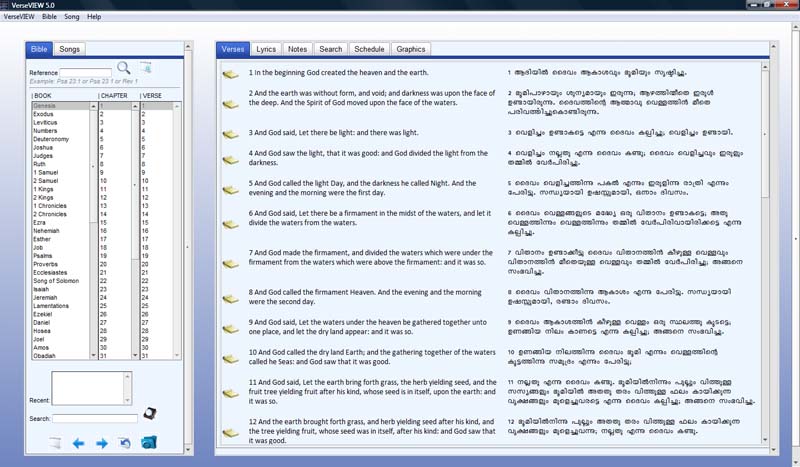Click the book icon beside verse 1
This screenshot has height=467, width=800.
pyautogui.click(x=230, y=74)
